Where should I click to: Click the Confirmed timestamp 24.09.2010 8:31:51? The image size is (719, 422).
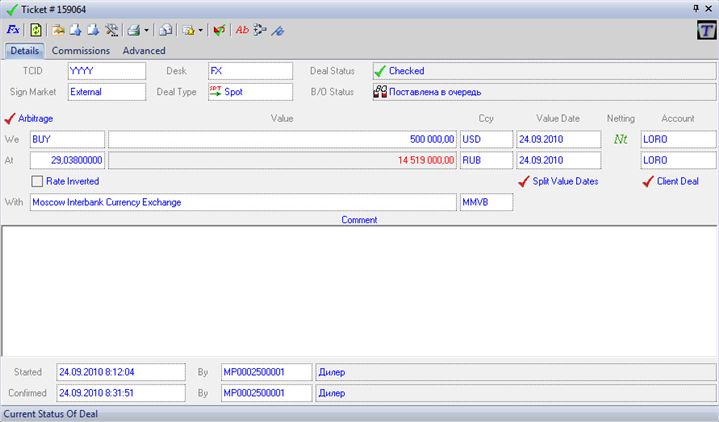pyautogui.click(x=121, y=393)
